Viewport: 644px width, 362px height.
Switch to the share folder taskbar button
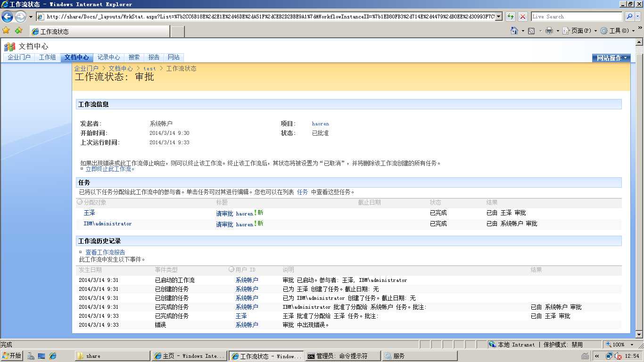pos(112,356)
